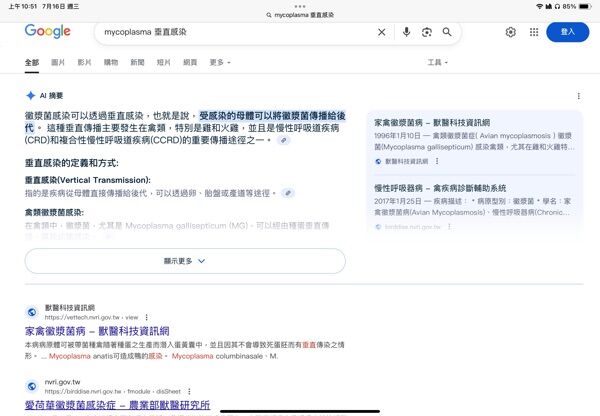Viewport: 600px width, 416px height.
Task: Open AI overview three-dot options menu
Action: tap(578, 96)
